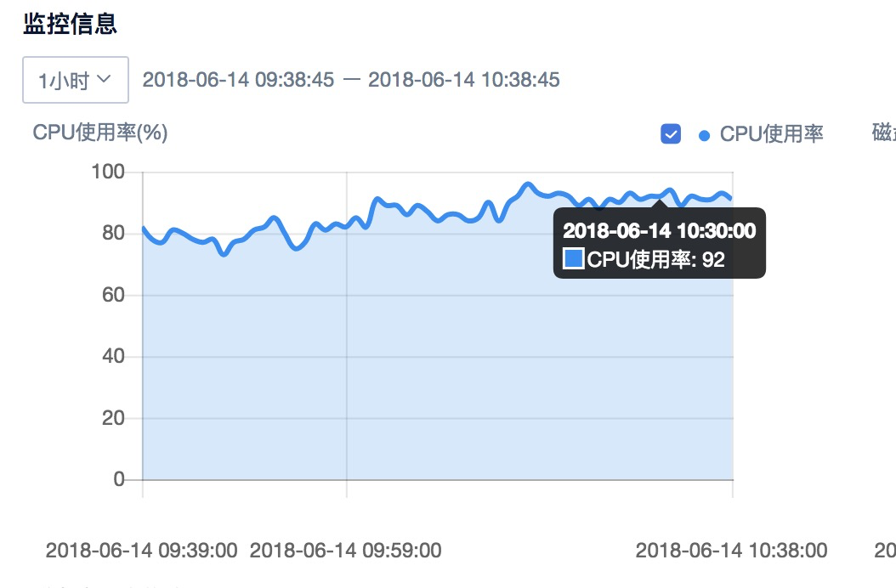The height and width of the screenshot is (588, 896).
Task: Click the tooltip timestamp 2018-06-14 10:30:00
Action: point(660,230)
